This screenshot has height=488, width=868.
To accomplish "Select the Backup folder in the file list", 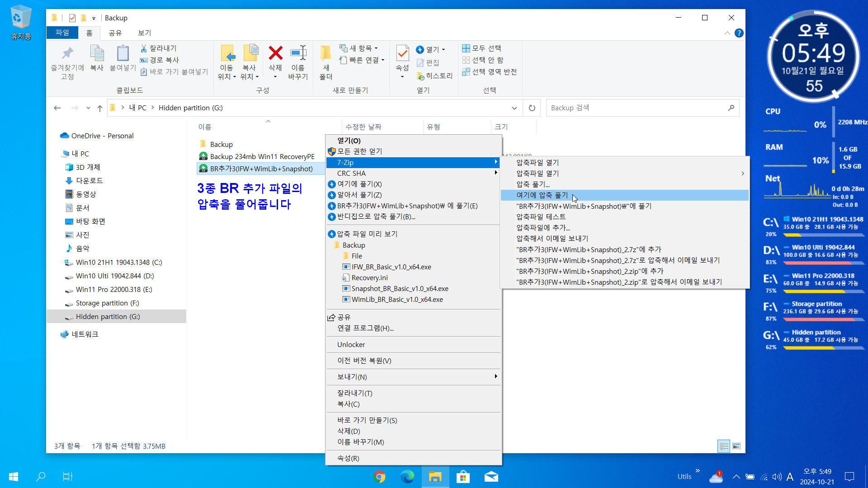I will click(222, 145).
